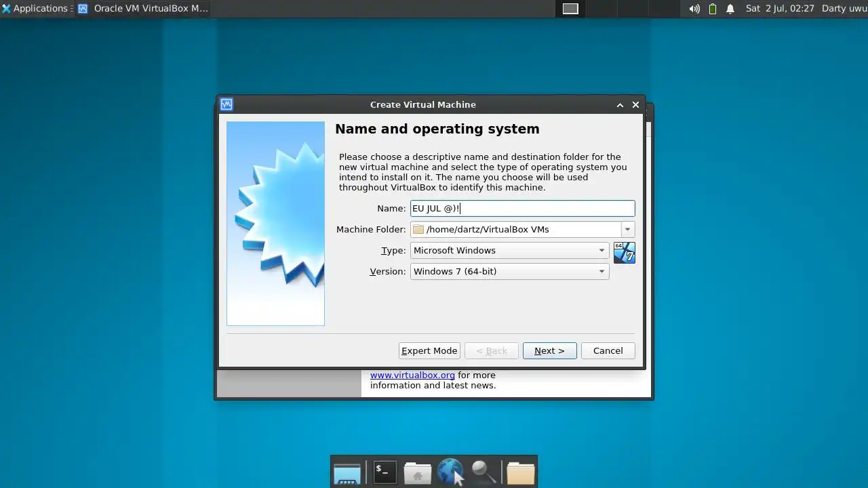Click the clock showing Sat 2 Jul, 02:27
The image size is (868, 488).
point(780,9)
